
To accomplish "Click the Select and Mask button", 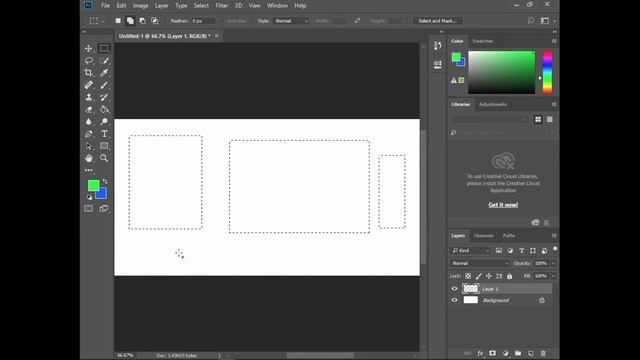I will (x=437, y=21).
